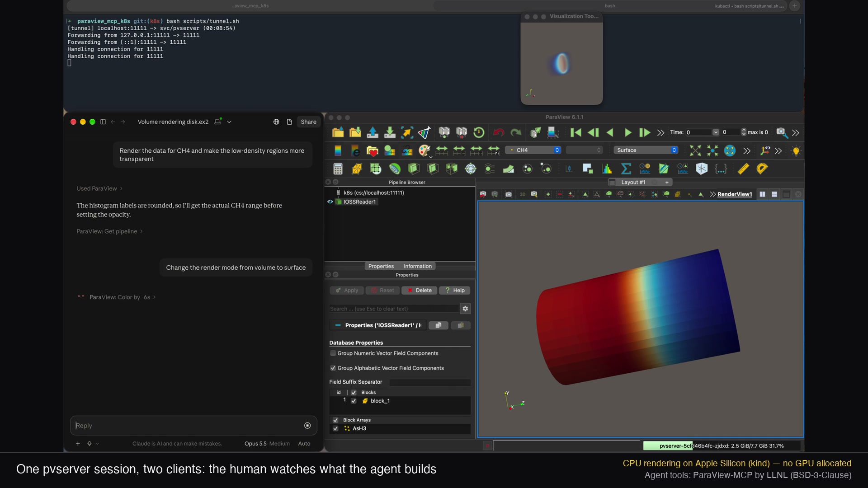Add a new layout tab with plus
This screenshot has width=868, height=488.
pyautogui.click(x=667, y=182)
